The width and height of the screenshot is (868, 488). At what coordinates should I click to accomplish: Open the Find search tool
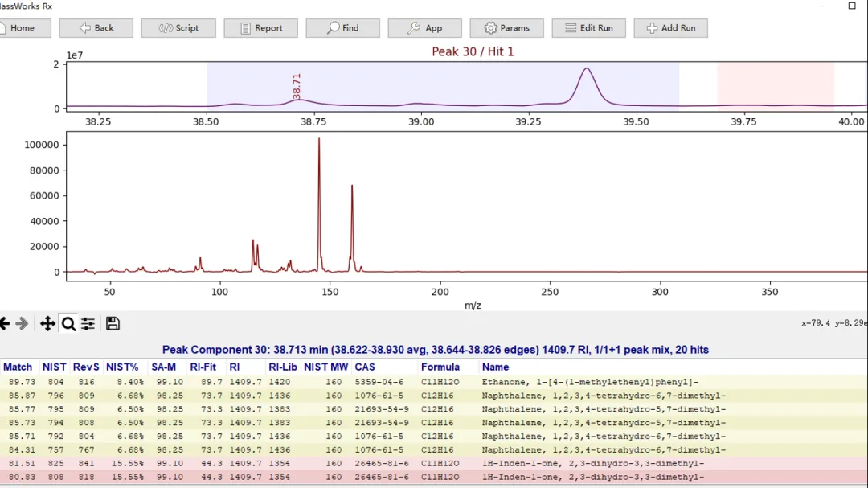[342, 28]
